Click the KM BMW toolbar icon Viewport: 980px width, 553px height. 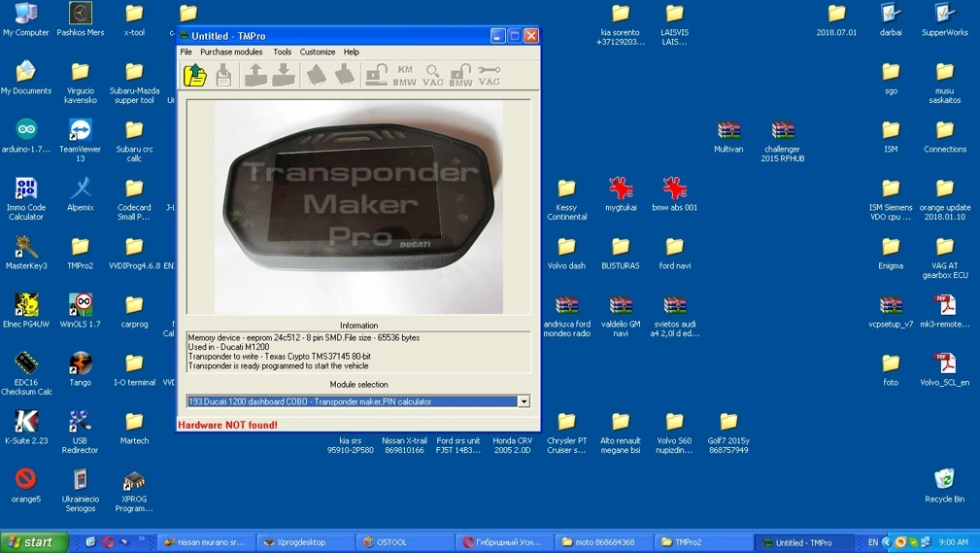click(x=405, y=76)
